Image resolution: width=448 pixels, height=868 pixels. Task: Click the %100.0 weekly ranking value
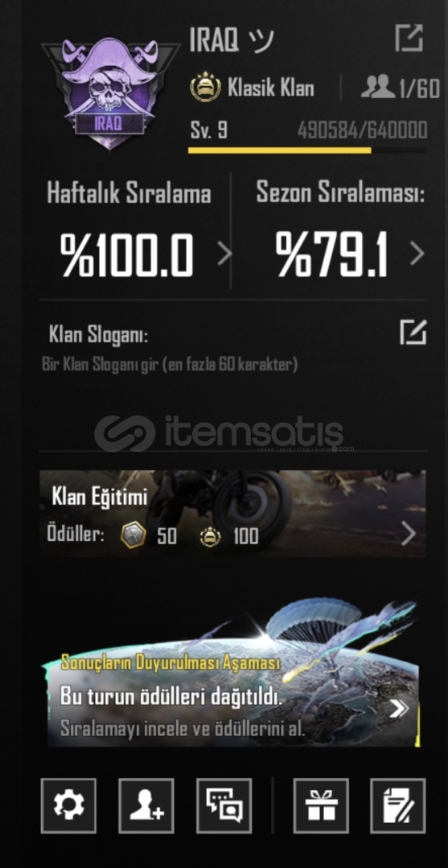[x=127, y=255]
